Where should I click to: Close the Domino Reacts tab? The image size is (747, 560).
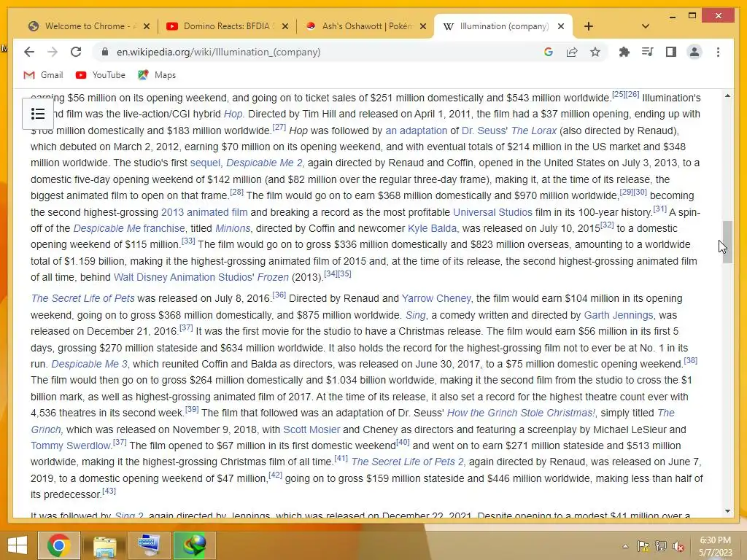point(285,27)
